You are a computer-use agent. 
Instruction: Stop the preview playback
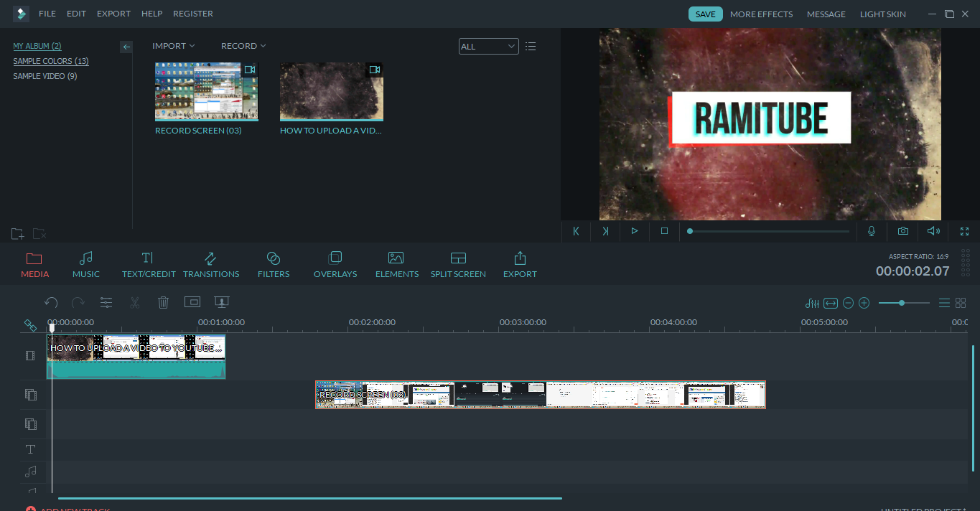tap(664, 231)
